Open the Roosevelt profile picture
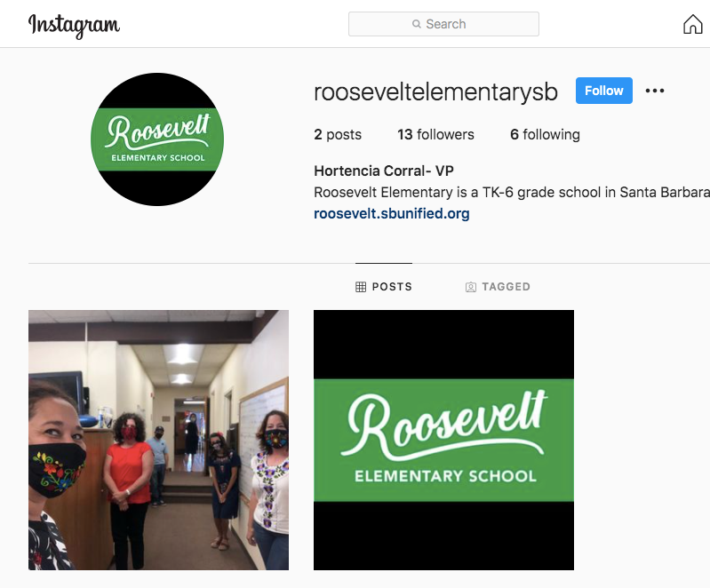The height and width of the screenshot is (588, 710). pyautogui.click(x=157, y=139)
